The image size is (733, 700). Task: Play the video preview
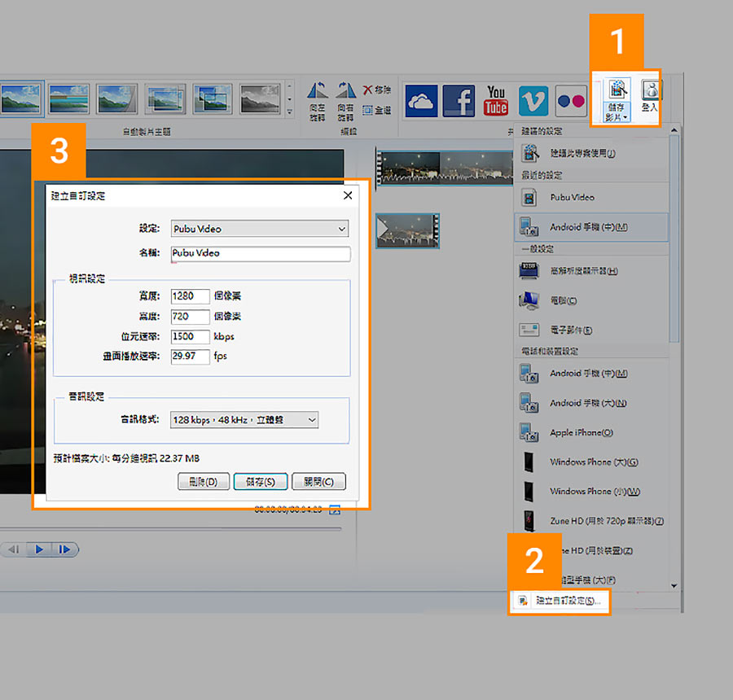point(39,549)
